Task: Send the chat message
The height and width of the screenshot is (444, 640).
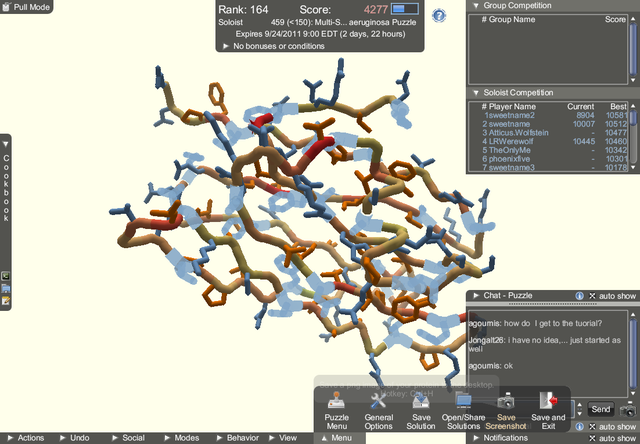Action: click(x=600, y=409)
